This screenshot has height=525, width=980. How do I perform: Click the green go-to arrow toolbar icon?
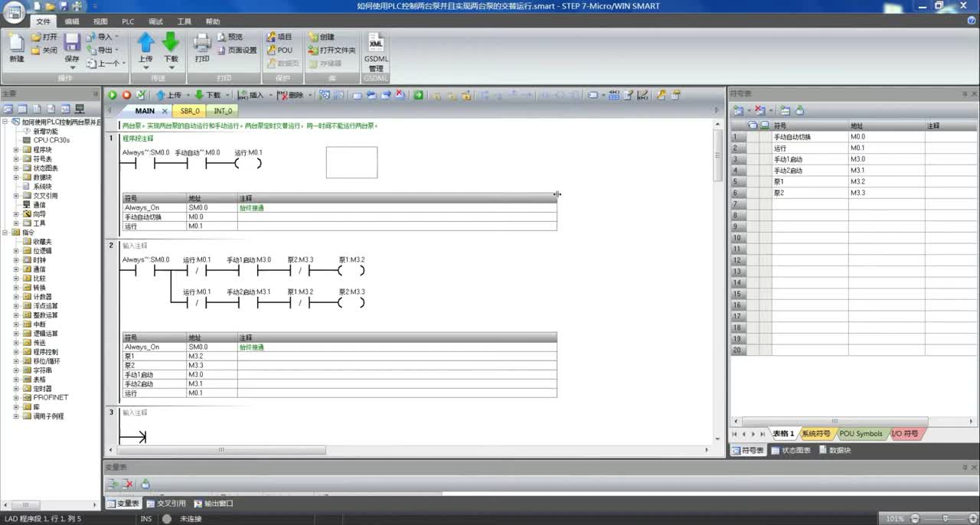[419, 95]
